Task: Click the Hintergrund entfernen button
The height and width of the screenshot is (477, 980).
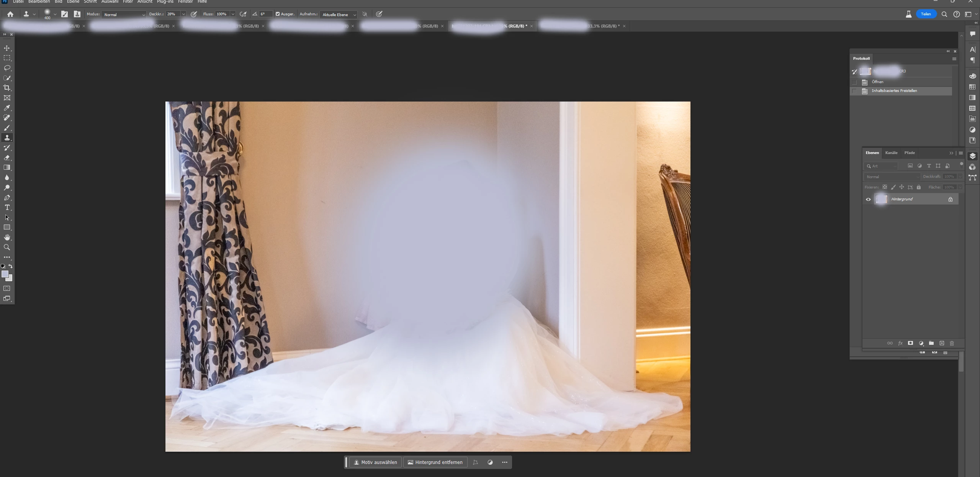Action: (435, 462)
